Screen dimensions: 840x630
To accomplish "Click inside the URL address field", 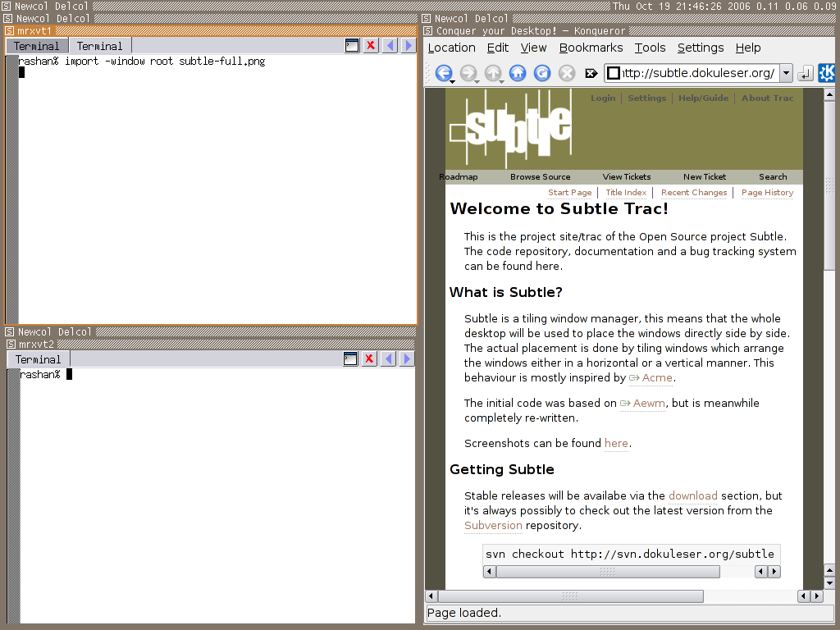I will tap(697, 73).
